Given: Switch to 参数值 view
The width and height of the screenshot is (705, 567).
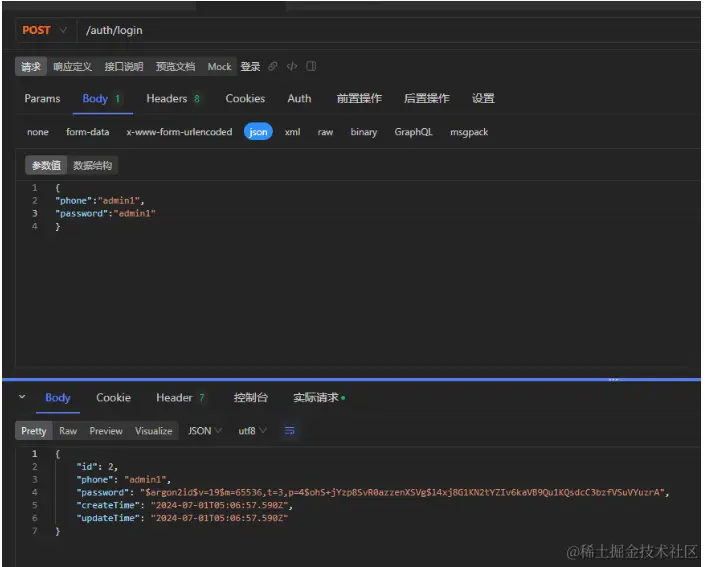Looking at the screenshot, I should pyautogui.click(x=46, y=165).
